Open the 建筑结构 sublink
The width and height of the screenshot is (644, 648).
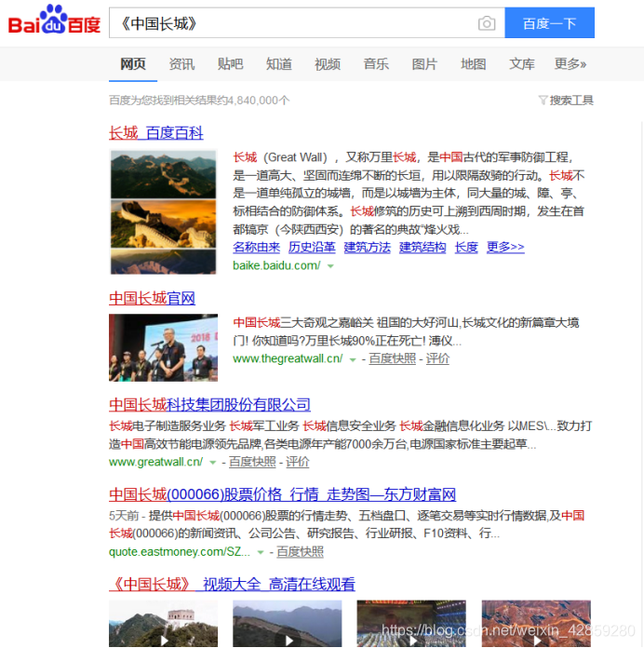pos(423,247)
